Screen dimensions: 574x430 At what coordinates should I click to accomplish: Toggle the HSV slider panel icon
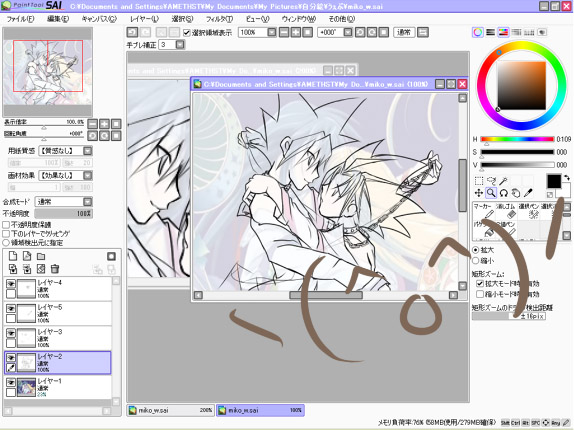click(x=503, y=32)
